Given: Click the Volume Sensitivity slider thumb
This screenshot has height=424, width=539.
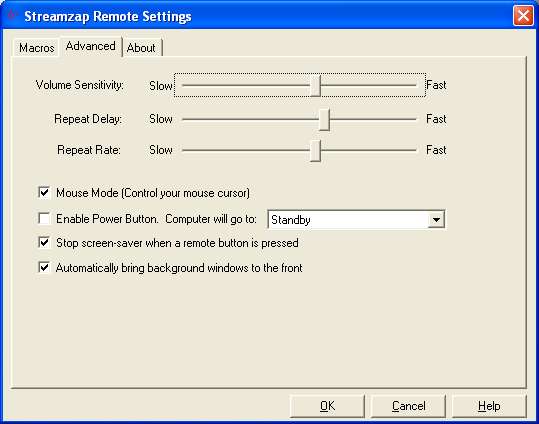Looking at the screenshot, I should 316,86.
